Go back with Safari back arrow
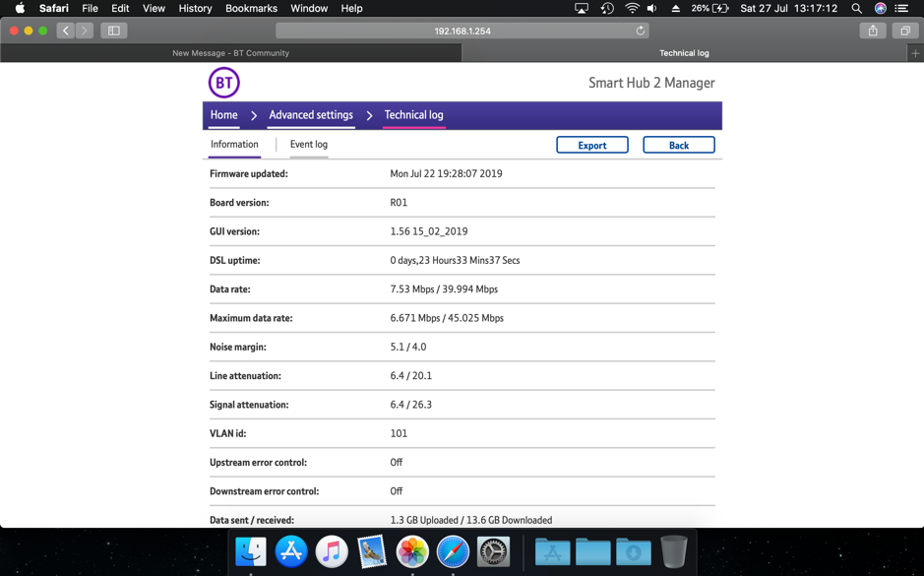The height and width of the screenshot is (576, 924). pos(66,31)
